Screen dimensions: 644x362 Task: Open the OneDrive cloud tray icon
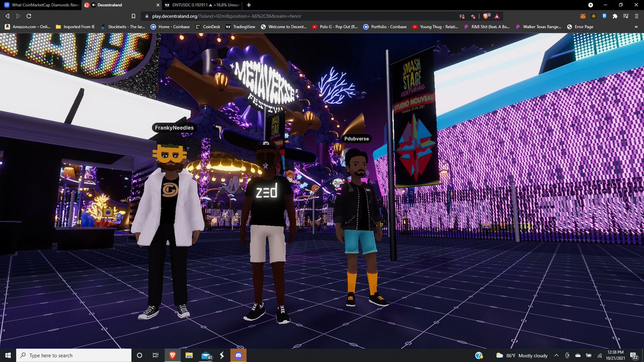click(578, 356)
